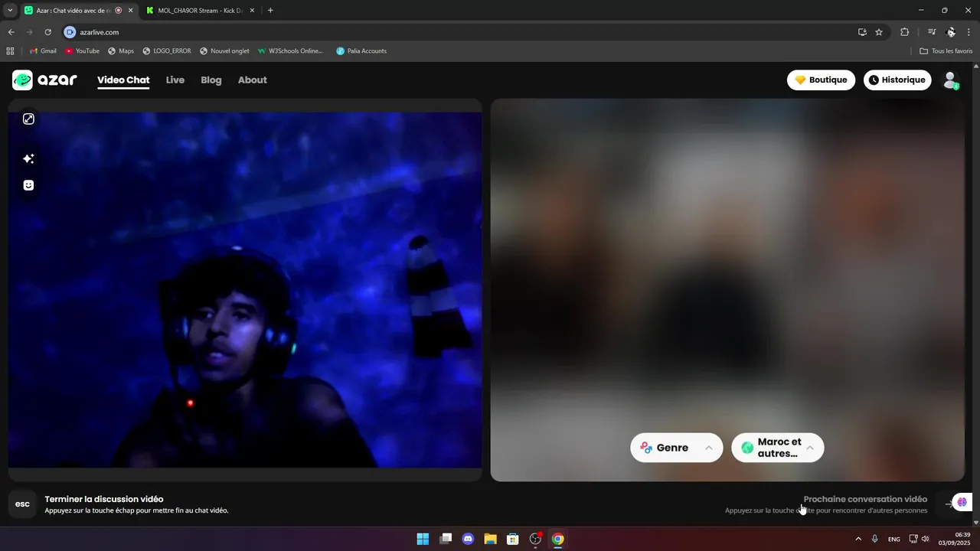The image size is (980, 551).
Task: Open Chrome profile avatar in toolbar
Action: (x=951, y=32)
